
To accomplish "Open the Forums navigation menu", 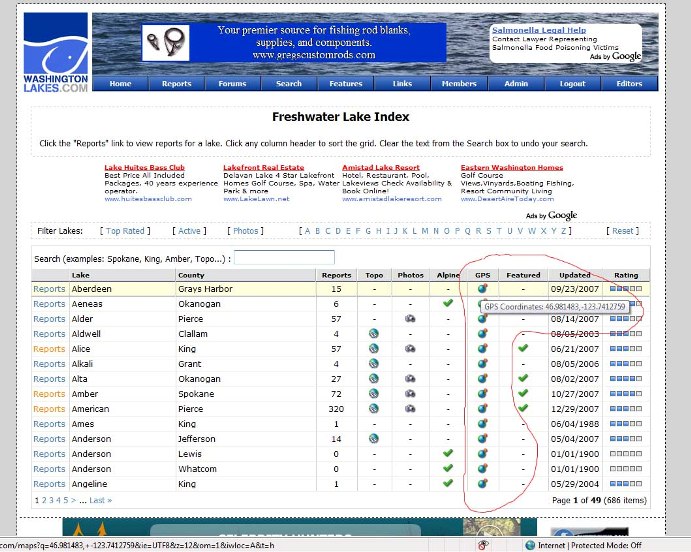I will [x=232, y=84].
